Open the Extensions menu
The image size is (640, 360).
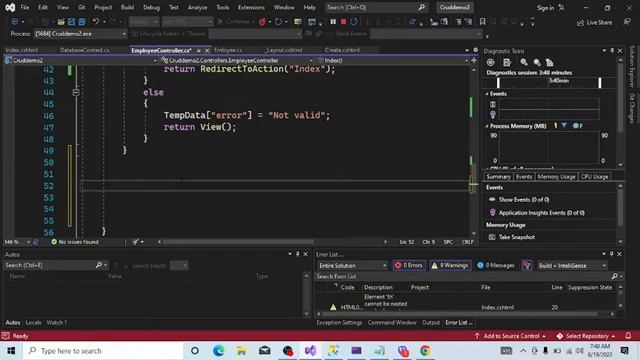(x=251, y=7)
